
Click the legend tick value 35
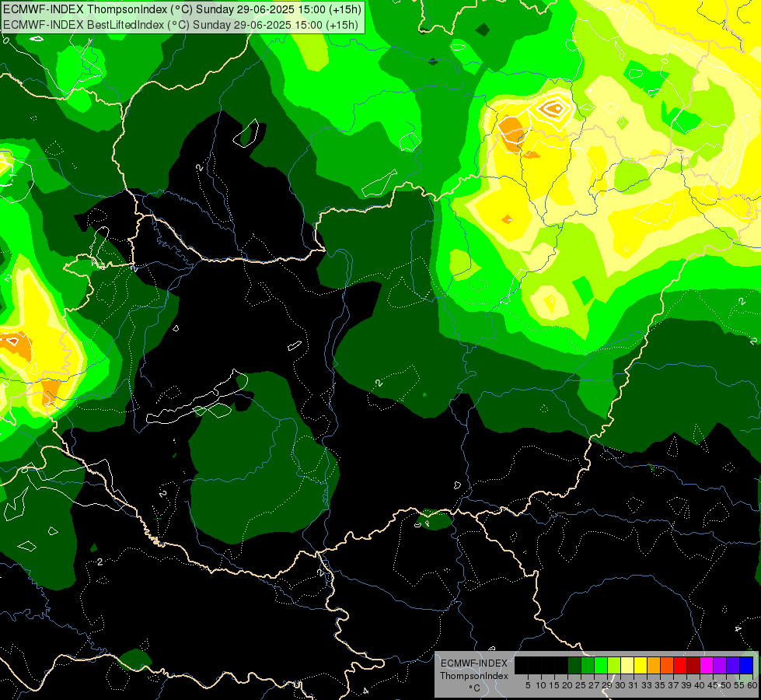[660, 685]
